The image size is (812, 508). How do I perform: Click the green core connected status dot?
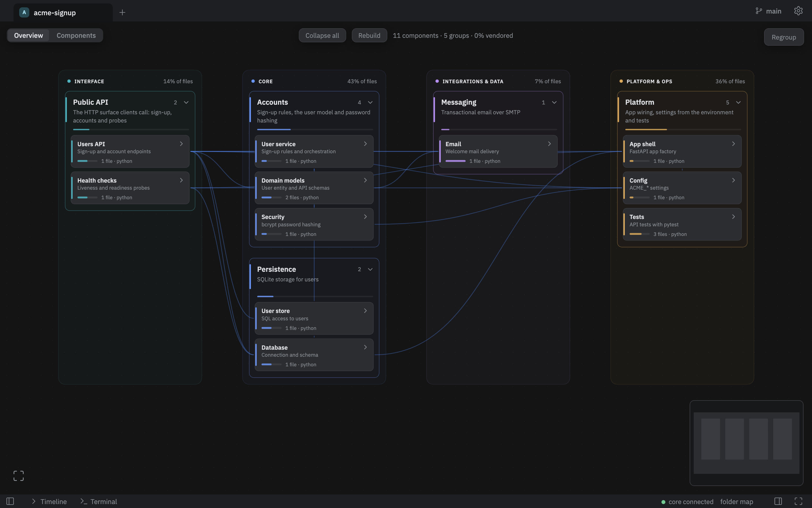coord(663,502)
